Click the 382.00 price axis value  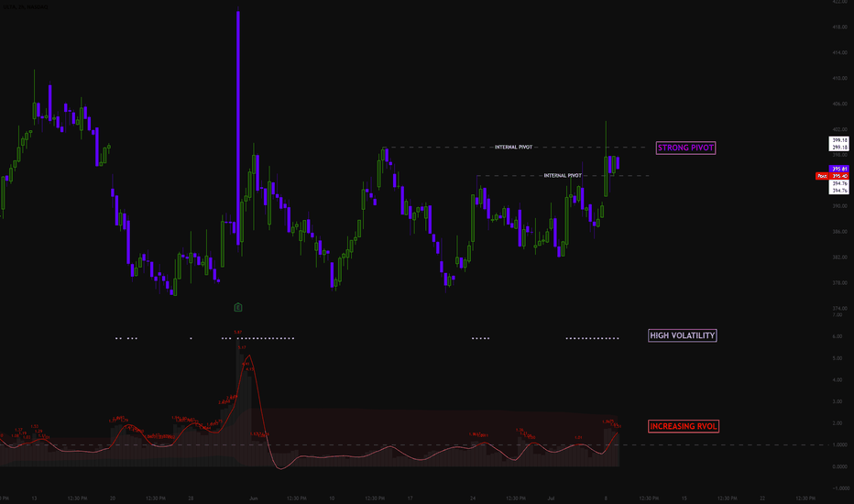click(x=840, y=257)
